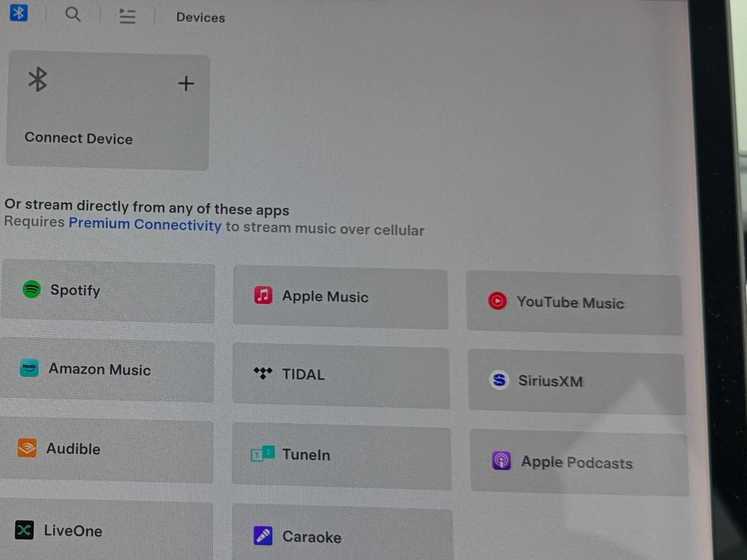The image size is (747, 560).
Task: Tap the orange Audible icon
Action: coord(27,448)
